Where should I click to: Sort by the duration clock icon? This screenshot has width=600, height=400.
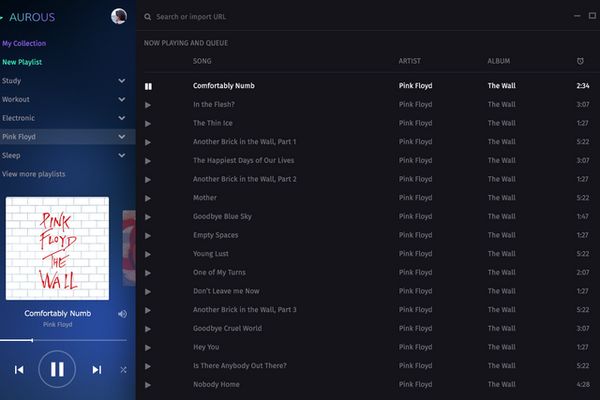coord(580,61)
